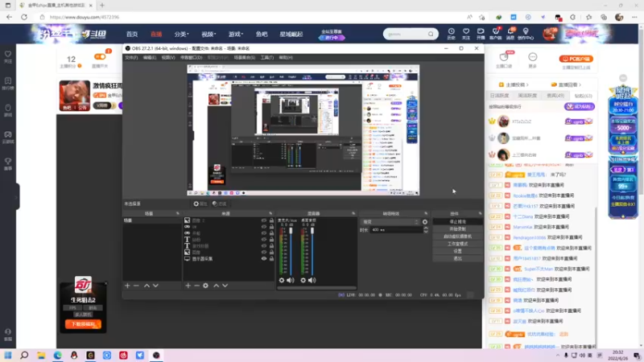This screenshot has height=362, width=644.
Task: Click OBS icon in Windows taskbar
Action: click(156, 356)
